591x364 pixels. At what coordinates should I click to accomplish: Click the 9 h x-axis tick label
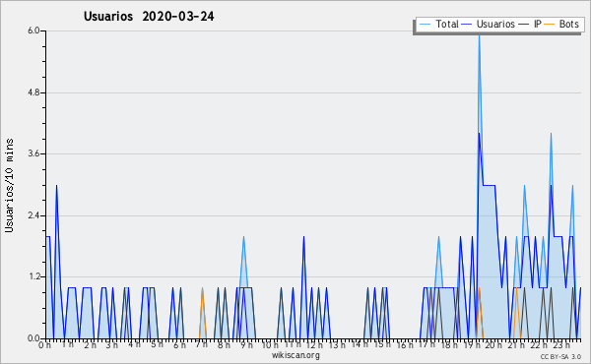pyautogui.click(x=247, y=345)
